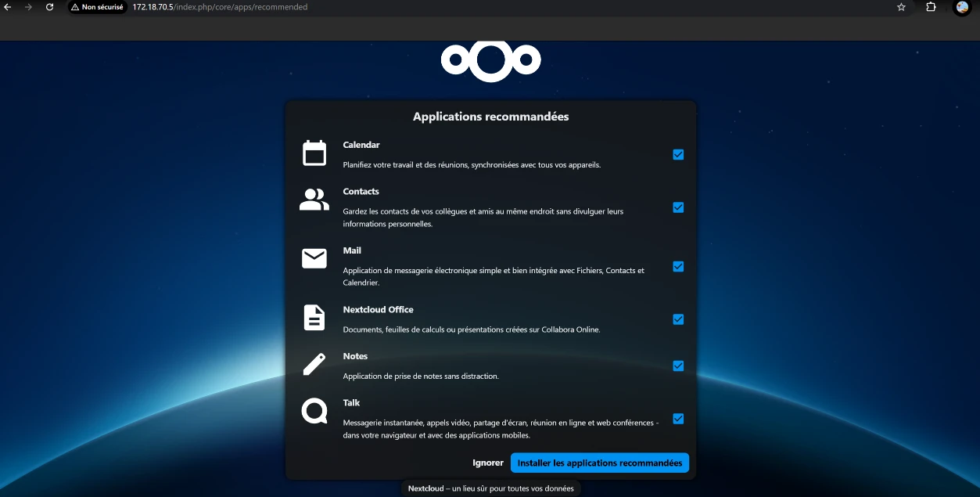Click the Mail envelope icon

tap(314, 258)
